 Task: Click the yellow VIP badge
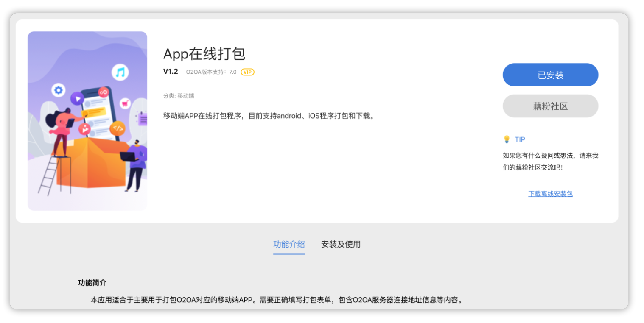point(247,72)
